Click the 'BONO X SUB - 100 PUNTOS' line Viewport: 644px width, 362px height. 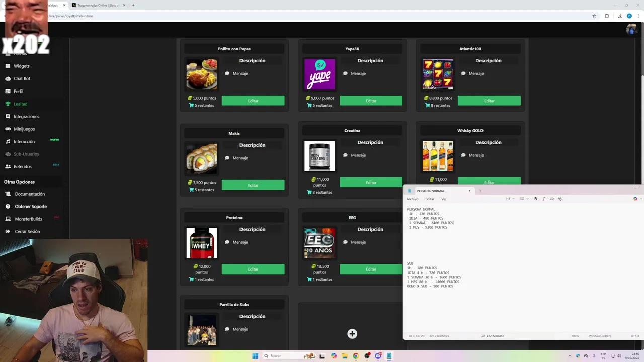pyautogui.click(x=430, y=286)
